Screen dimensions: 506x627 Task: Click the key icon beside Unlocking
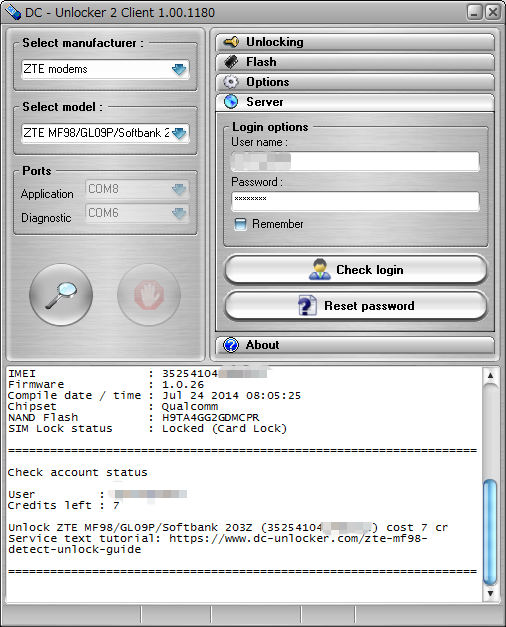231,42
